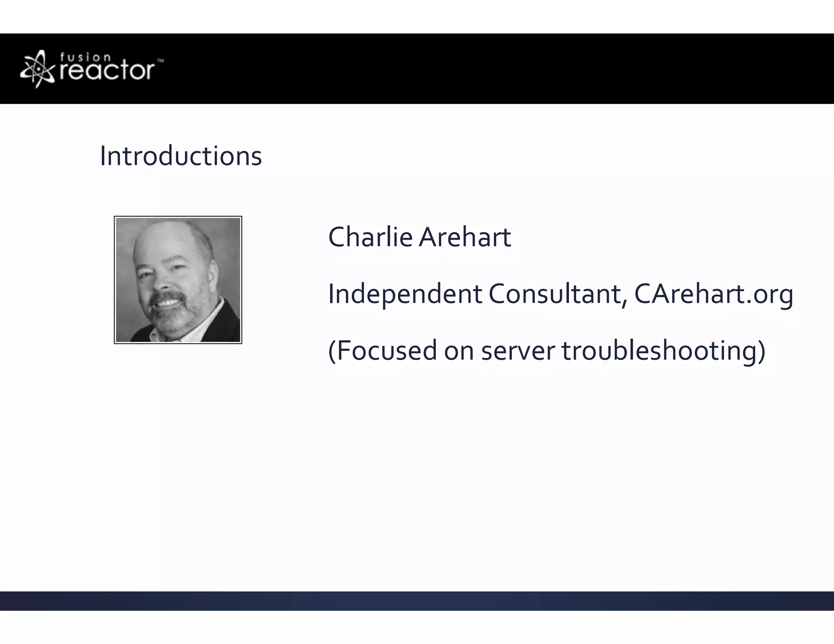
Task: Click the word "troubleshooting)" on the slide
Action: click(664, 351)
